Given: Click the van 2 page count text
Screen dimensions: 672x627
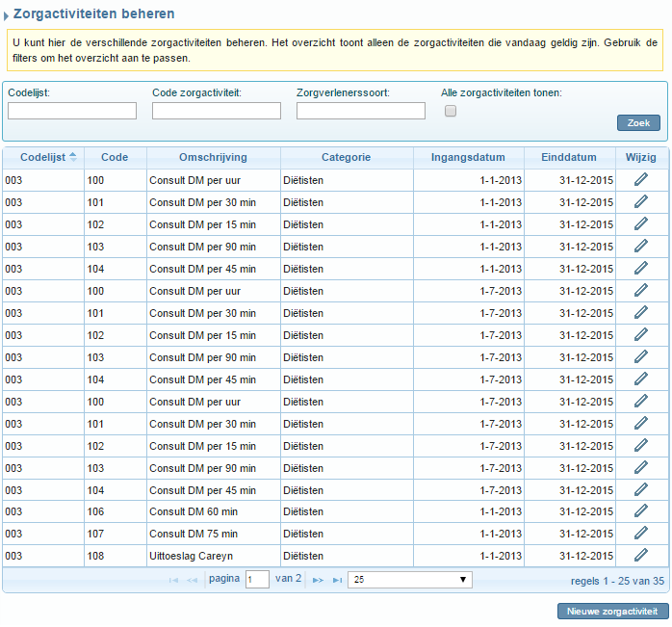Looking at the screenshot, I should (x=288, y=579).
